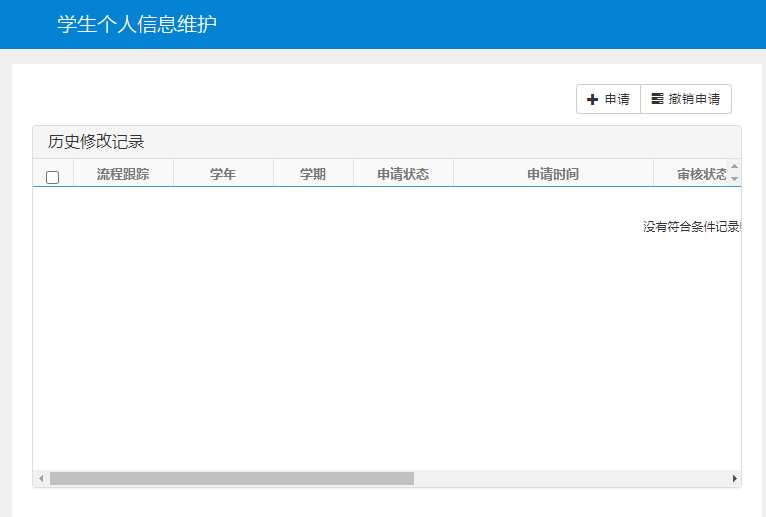This screenshot has width=766, height=517.
Task: Tick the select-all checkbox in table header
Action: pyautogui.click(x=53, y=177)
